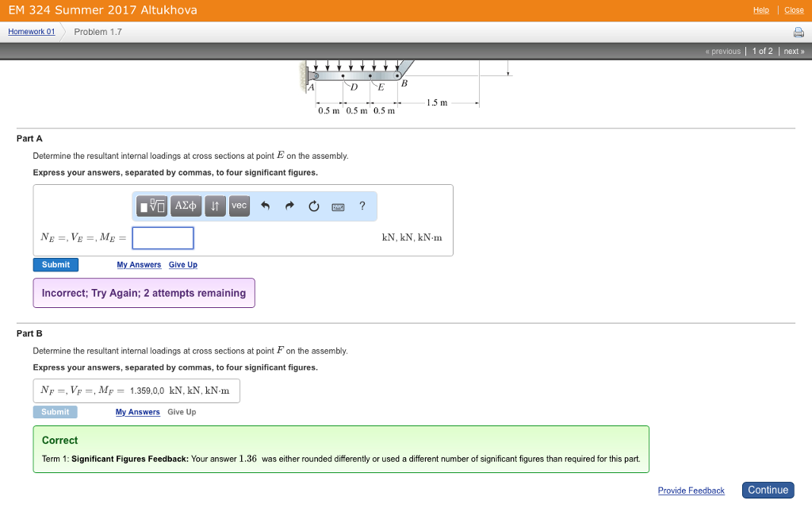Screen dimensions: 812x508
Task: Open My Answers for Part A
Action: (139, 264)
